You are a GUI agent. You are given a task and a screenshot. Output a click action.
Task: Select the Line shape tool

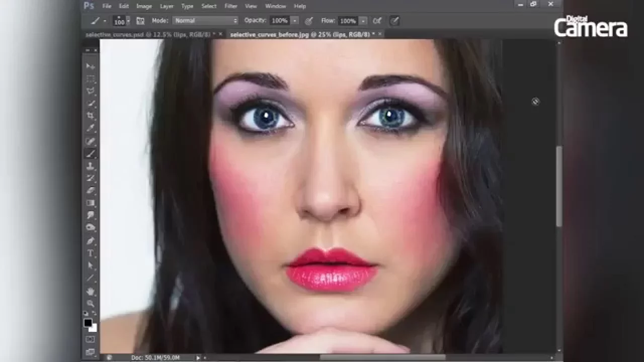pyautogui.click(x=91, y=278)
